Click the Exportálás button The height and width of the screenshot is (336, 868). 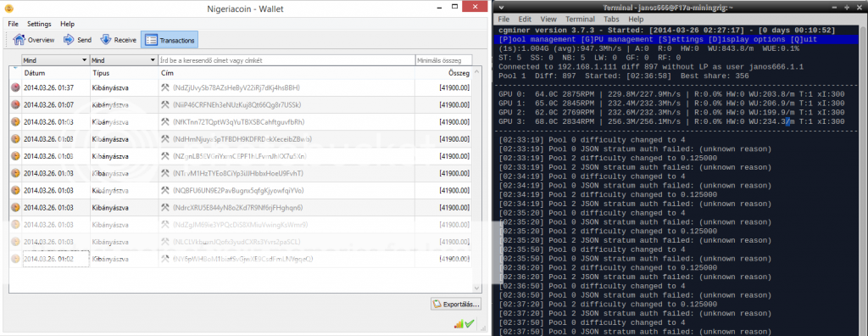(455, 304)
